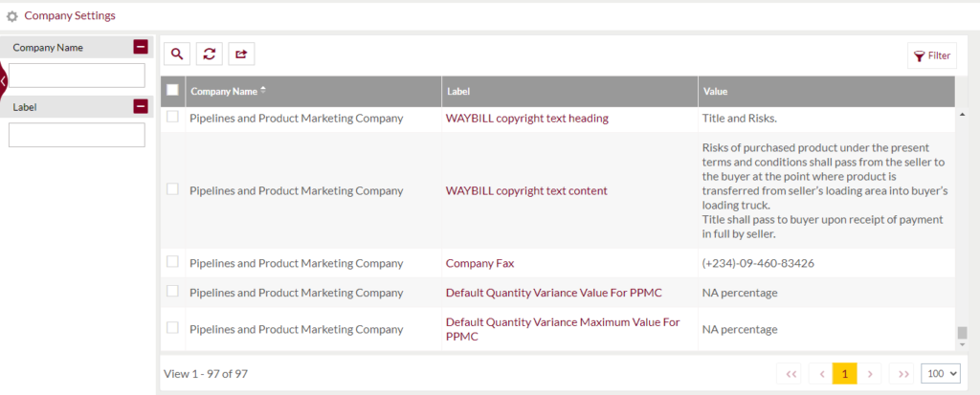The height and width of the screenshot is (395, 980).
Task: Check the WAYBILL copyright text content row
Action: click(x=172, y=188)
